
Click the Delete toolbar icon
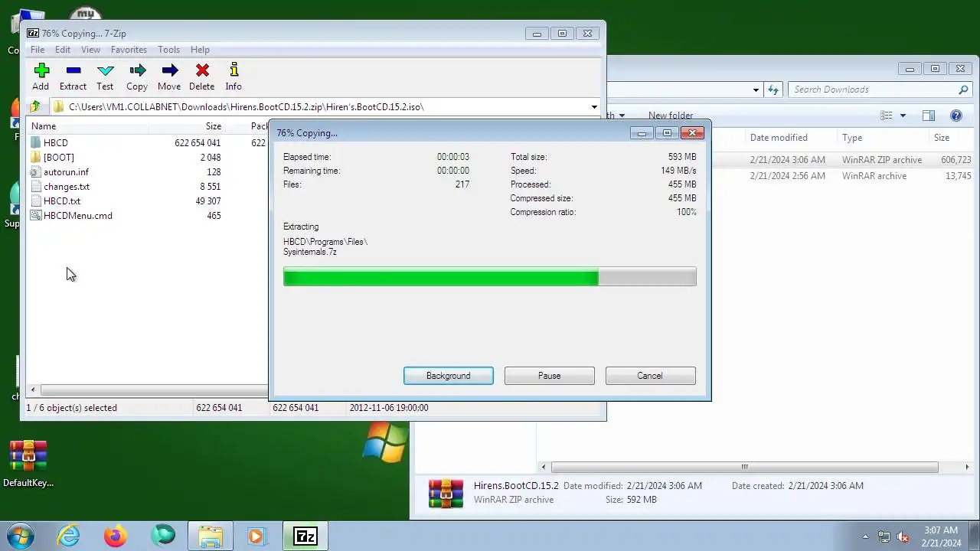[202, 71]
